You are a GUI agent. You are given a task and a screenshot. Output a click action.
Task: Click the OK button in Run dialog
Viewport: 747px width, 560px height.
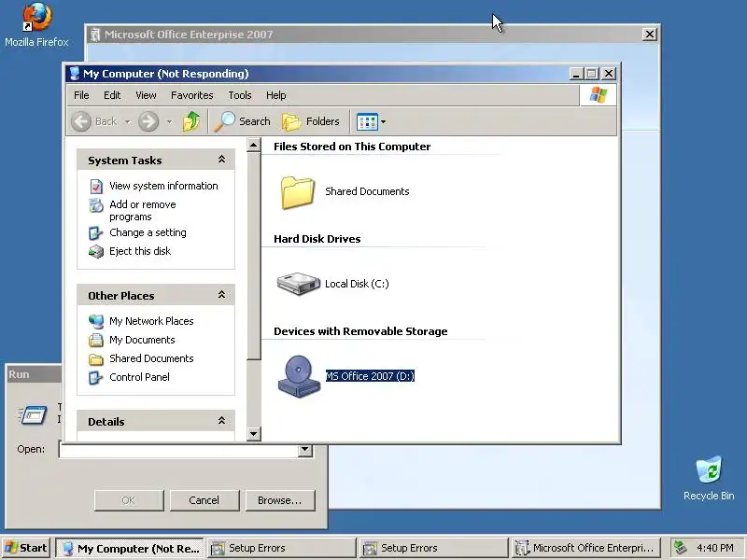point(128,500)
